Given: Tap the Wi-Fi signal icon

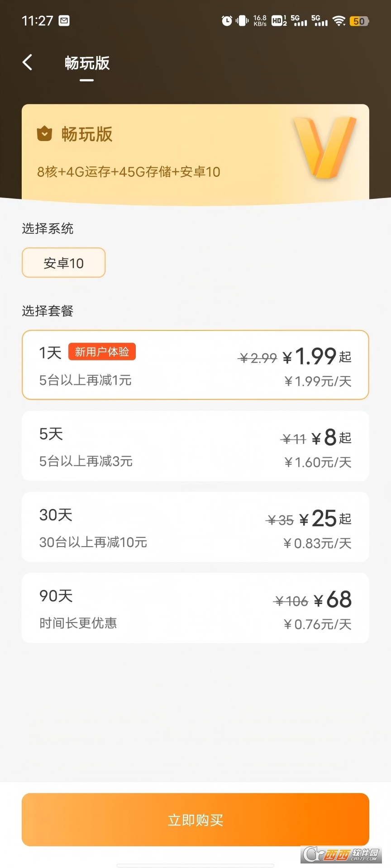Looking at the screenshot, I should pyautogui.click(x=339, y=21).
